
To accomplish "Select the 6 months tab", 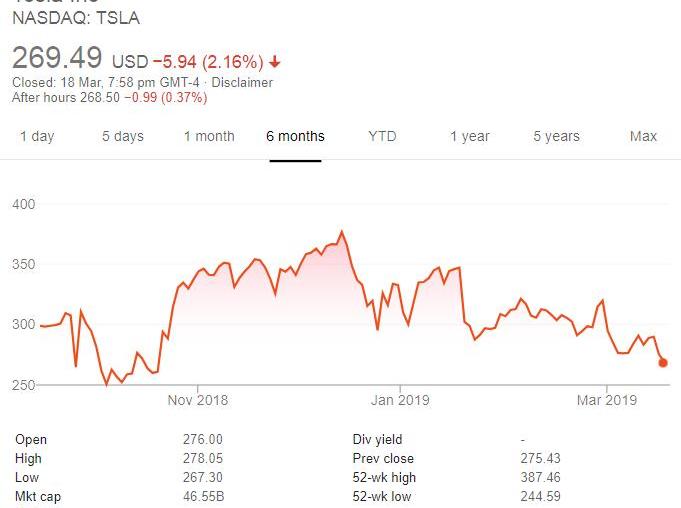I will [295, 136].
